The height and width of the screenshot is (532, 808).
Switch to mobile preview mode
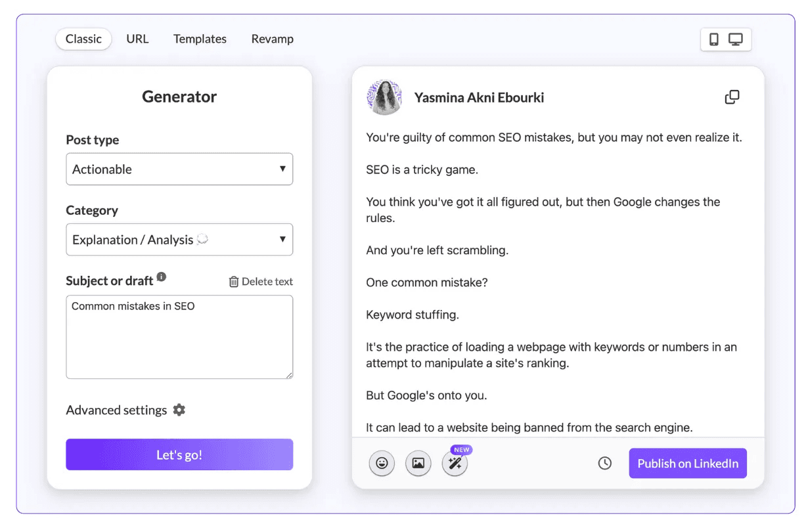[714, 39]
